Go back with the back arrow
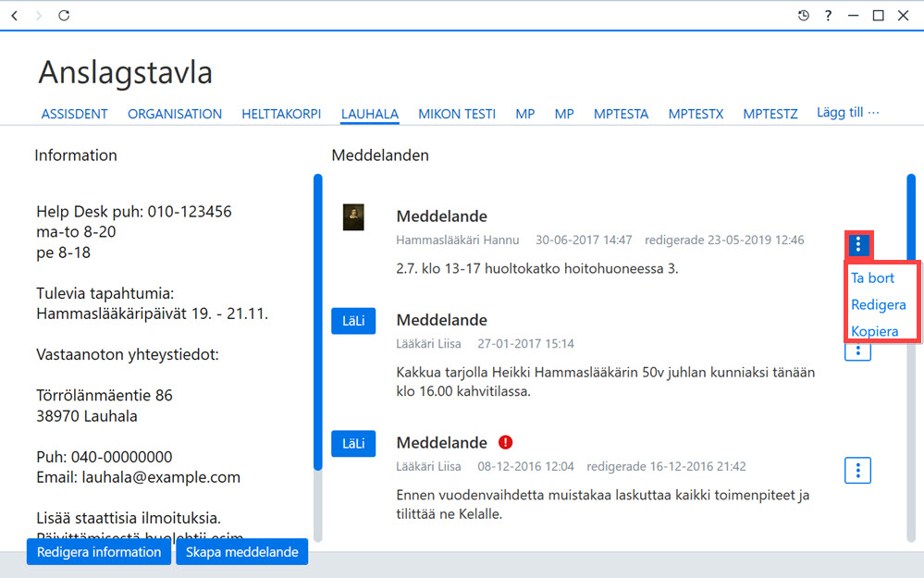The height and width of the screenshot is (578, 924). 15,16
